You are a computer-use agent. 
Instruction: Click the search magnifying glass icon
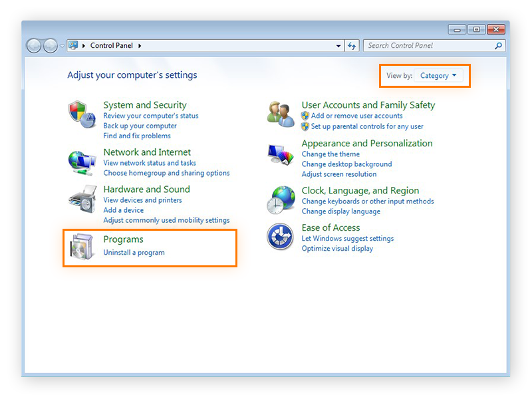[497, 45]
